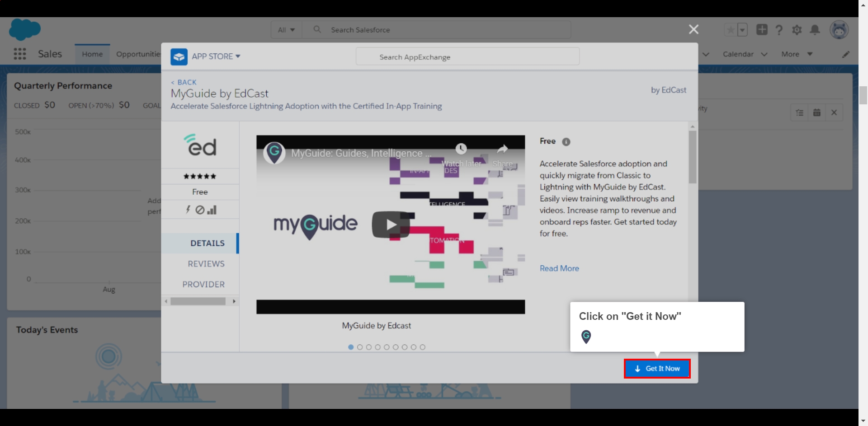Click the MyGuide pin icon in tooltip
This screenshot has width=868, height=426.
click(586, 337)
